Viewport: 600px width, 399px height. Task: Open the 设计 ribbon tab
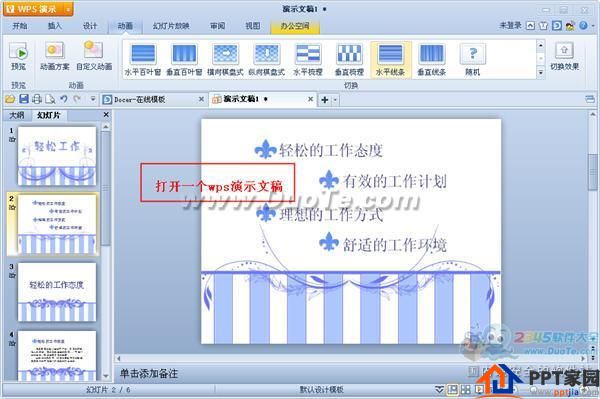(90, 26)
